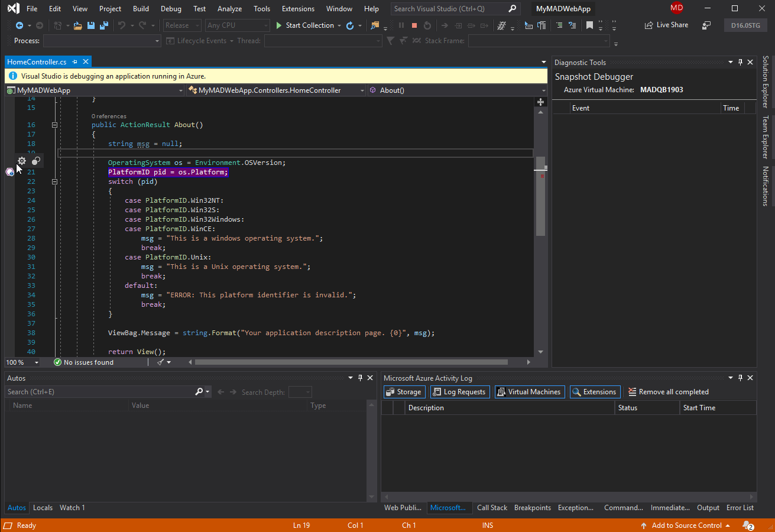The image size is (775, 532).
Task: Click the code cleanup broom icon
Action: click(160, 362)
